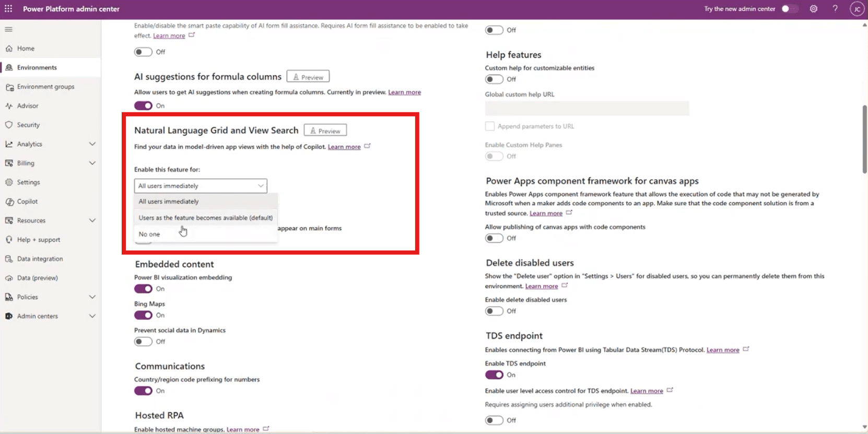Click the Global custom help URL field
868x434 pixels.
coord(587,108)
